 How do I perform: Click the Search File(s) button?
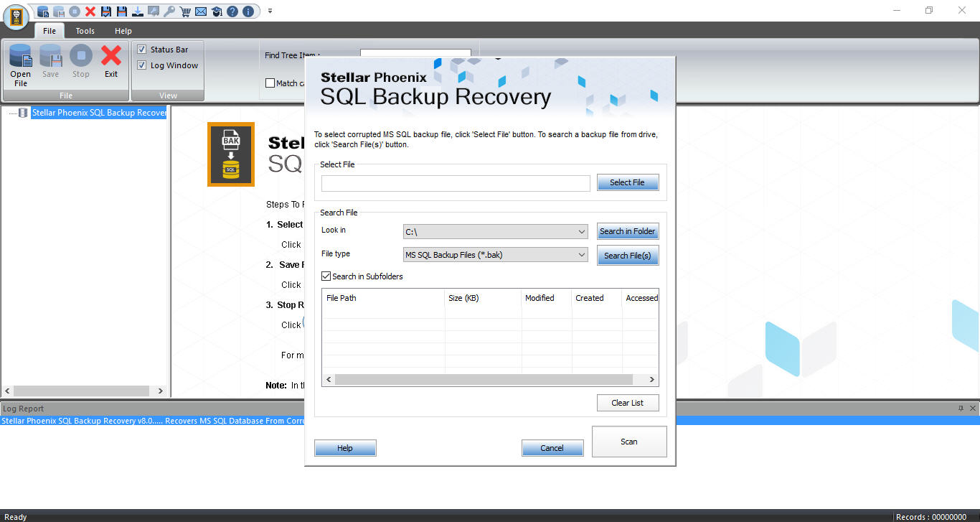(x=628, y=256)
